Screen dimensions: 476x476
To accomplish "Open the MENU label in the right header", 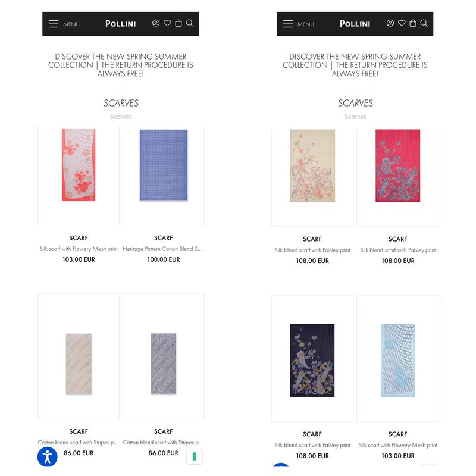I will (306, 24).
